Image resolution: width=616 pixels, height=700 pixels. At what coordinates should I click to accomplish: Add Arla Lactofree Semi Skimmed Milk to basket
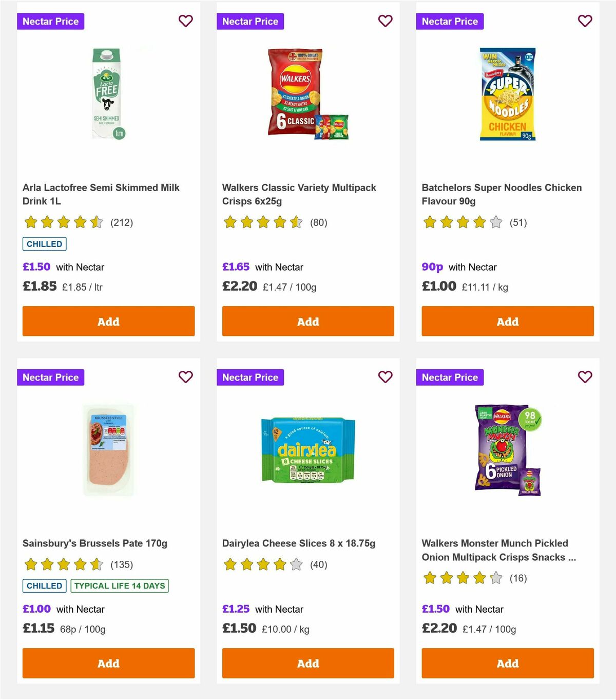click(108, 321)
